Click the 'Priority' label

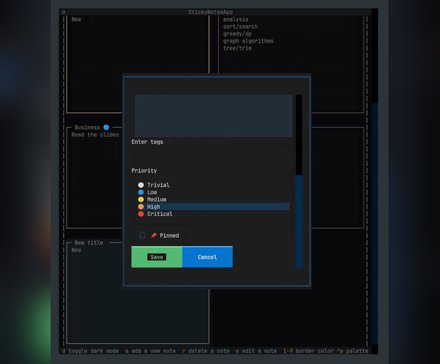click(x=144, y=171)
